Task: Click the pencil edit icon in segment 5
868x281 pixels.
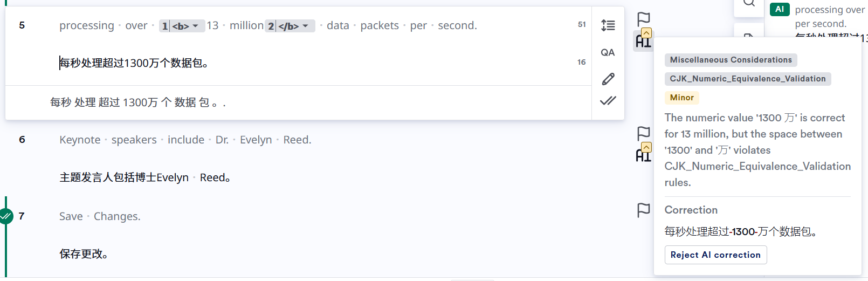Action: pyautogui.click(x=608, y=79)
